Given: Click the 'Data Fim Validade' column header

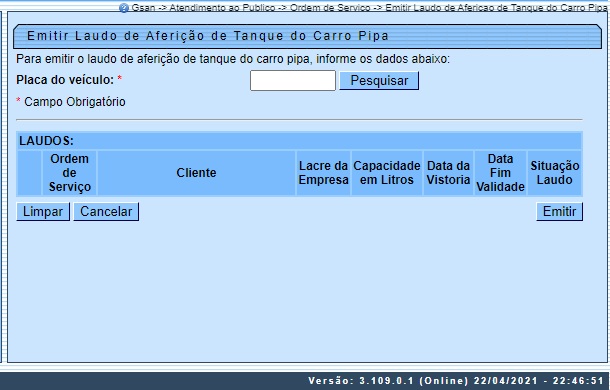Looking at the screenshot, I should (x=500, y=173).
